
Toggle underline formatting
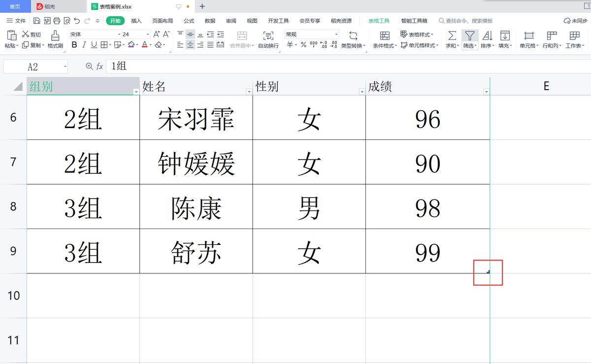click(94, 44)
